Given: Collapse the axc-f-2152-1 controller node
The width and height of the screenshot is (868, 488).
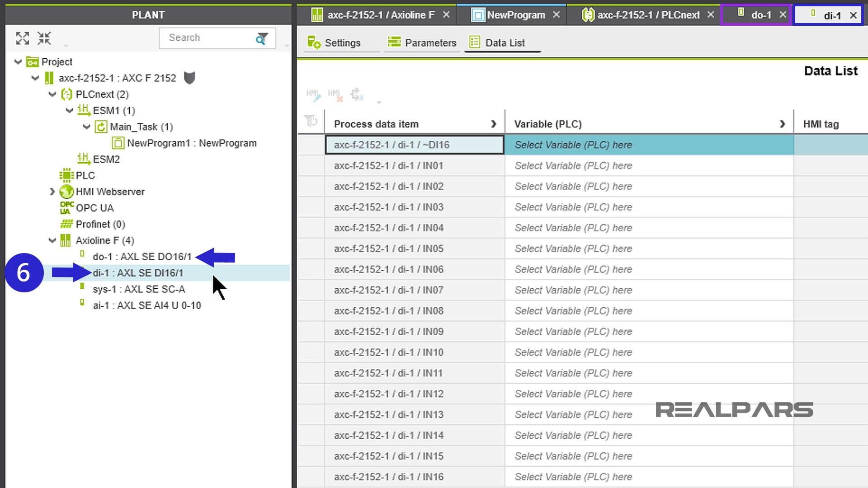Looking at the screenshot, I should (35, 78).
